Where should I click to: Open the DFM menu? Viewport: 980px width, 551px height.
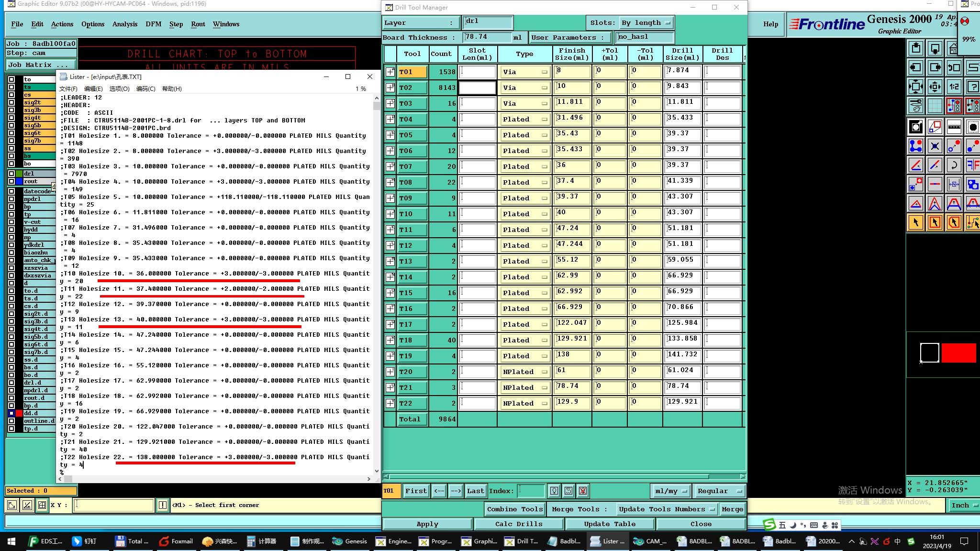(153, 24)
